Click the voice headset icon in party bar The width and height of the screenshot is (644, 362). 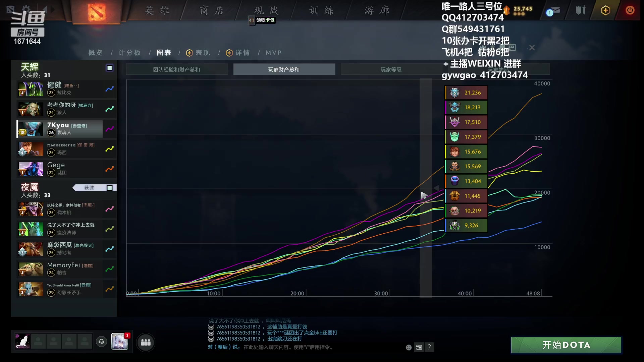coord(101,342)
